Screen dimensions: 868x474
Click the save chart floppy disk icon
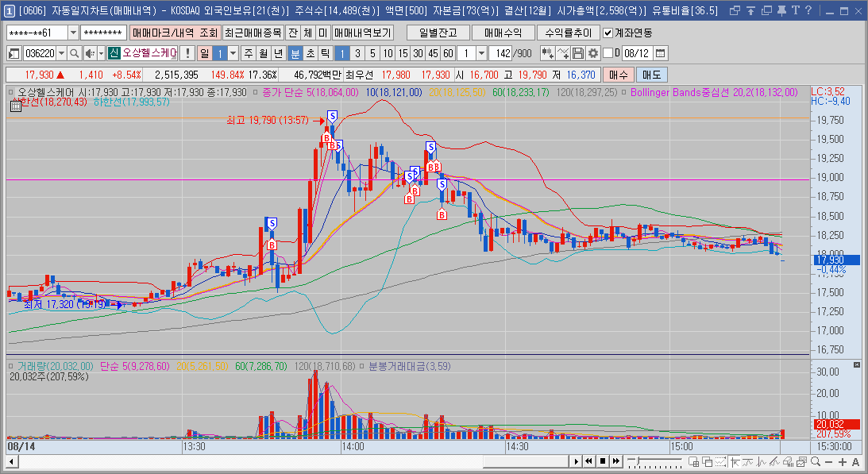578,53
